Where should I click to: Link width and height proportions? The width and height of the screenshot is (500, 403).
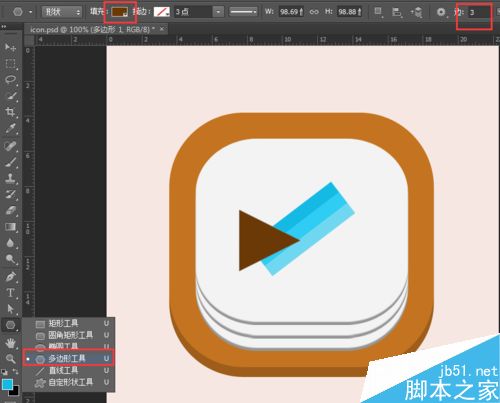click(x=314, y=12)
